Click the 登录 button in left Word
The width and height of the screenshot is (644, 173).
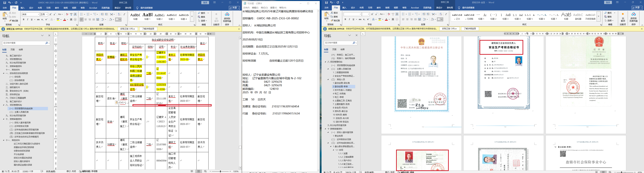tap(205, 3)
